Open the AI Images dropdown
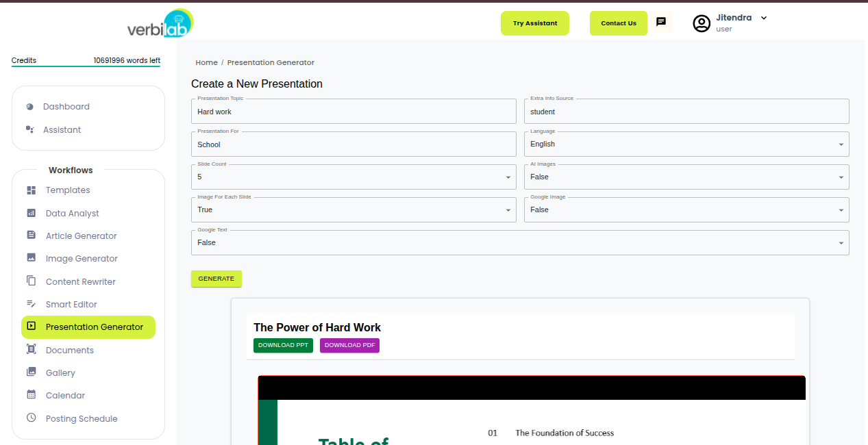868x445 pixels. pos(686,177)
